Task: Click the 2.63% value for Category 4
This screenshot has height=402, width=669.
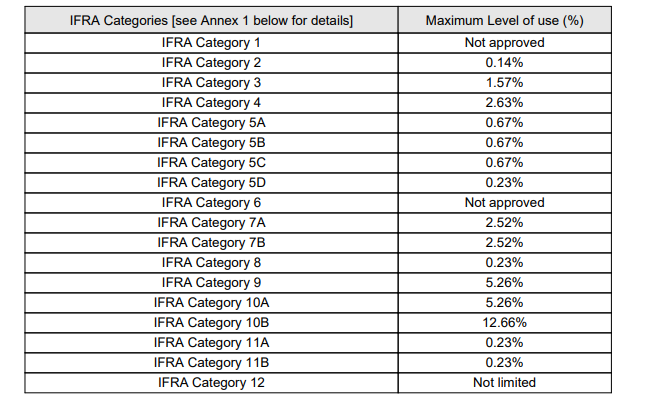Action: click(504, 103)
